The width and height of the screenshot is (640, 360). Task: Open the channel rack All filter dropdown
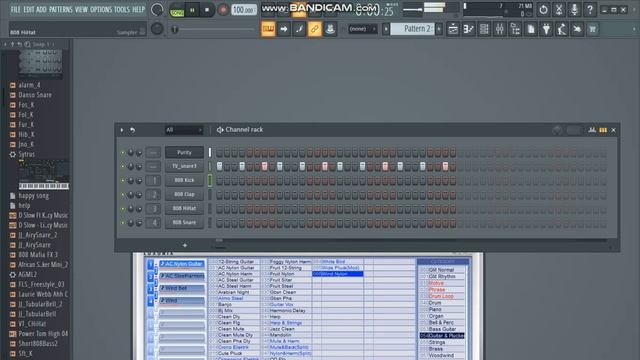point(184,130)
